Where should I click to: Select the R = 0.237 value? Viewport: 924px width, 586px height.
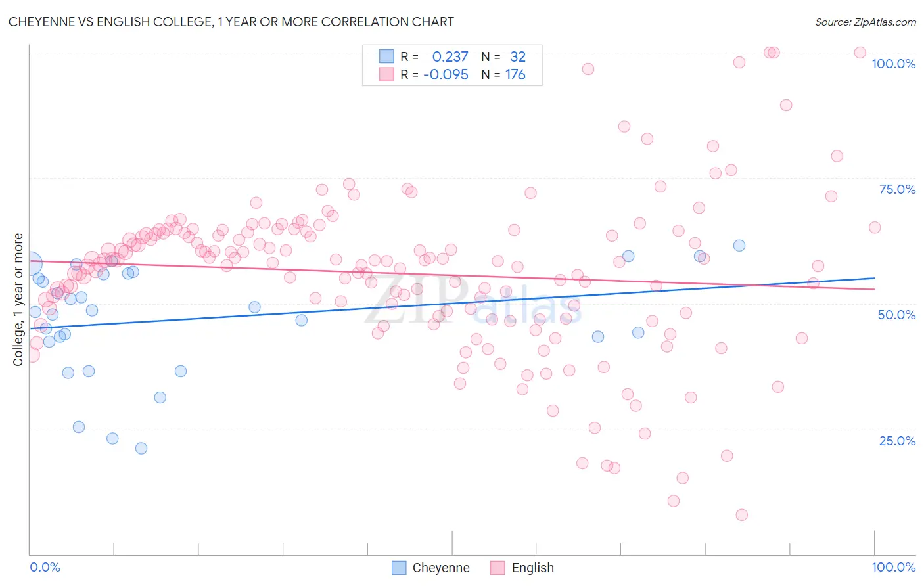[x=434, y=56]
